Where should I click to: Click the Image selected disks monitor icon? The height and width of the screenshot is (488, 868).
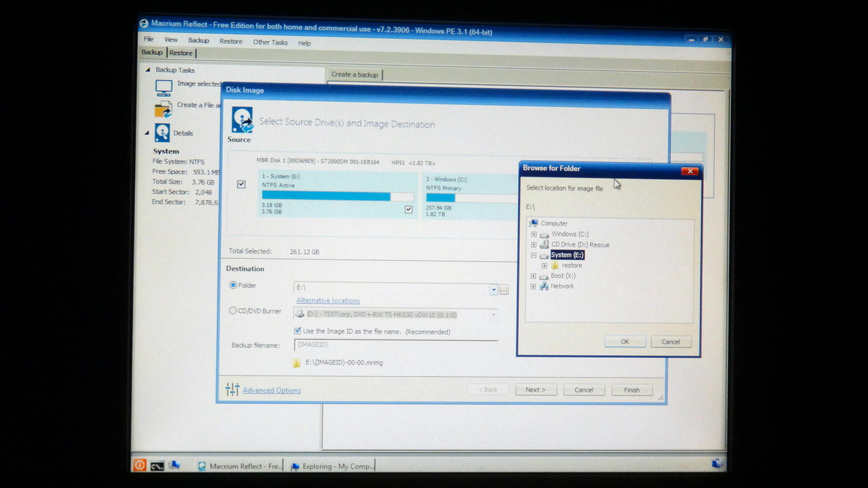coord(163,87)
